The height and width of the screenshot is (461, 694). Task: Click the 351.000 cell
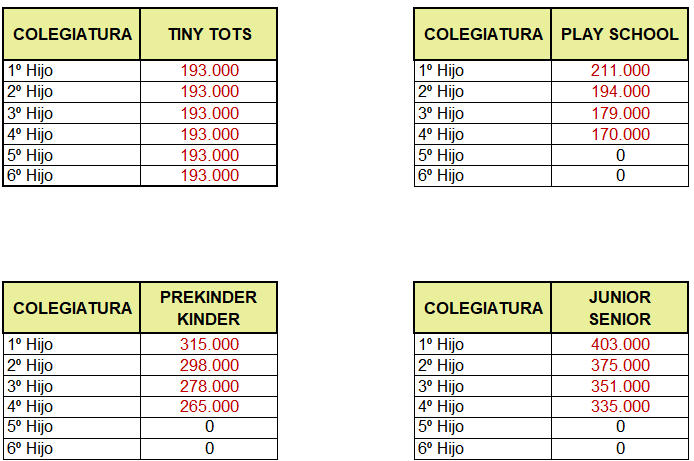tap(620, 386)
